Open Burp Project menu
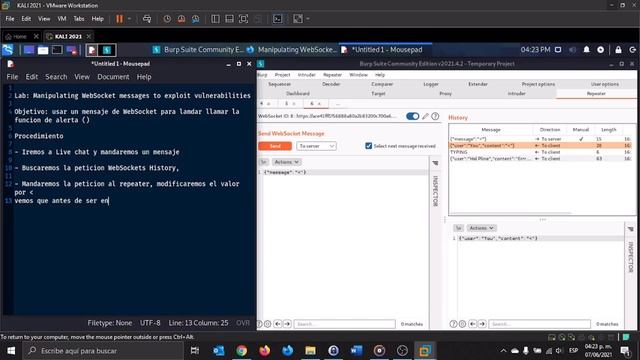640x360 pixels. click(x=282, y=75)
